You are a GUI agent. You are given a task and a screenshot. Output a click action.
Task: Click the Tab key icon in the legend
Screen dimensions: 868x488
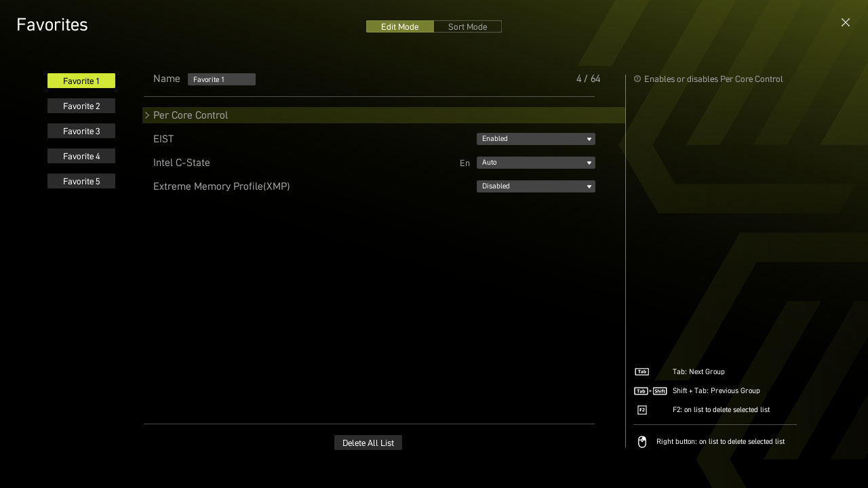click(642, 372)
